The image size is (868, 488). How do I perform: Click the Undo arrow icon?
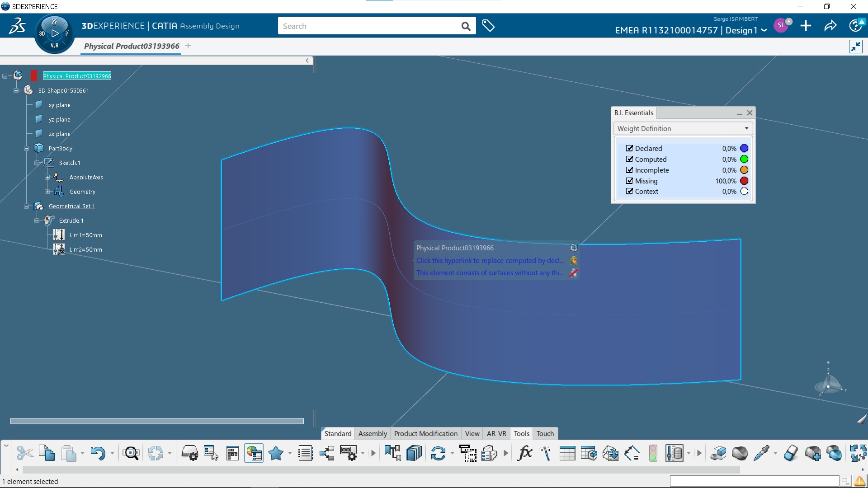[x=97, y=453]
